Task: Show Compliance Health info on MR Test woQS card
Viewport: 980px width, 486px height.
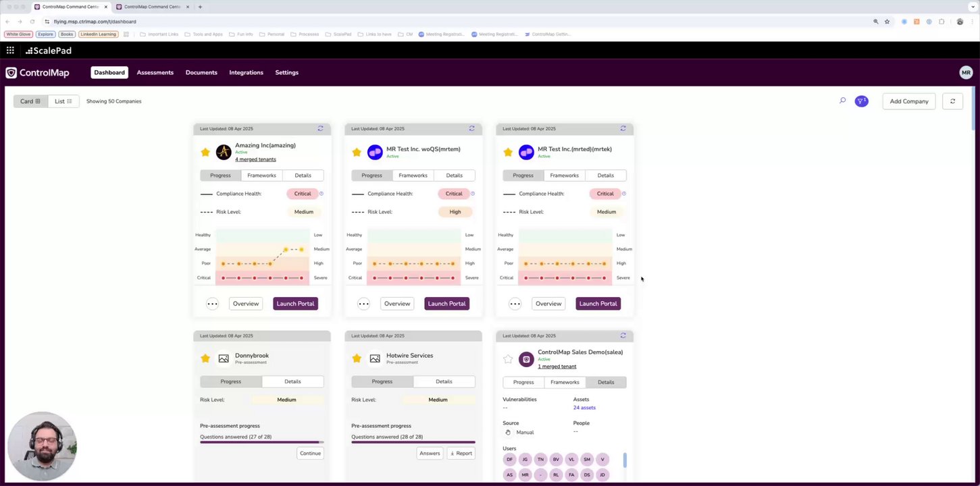Action: [472, 194]
